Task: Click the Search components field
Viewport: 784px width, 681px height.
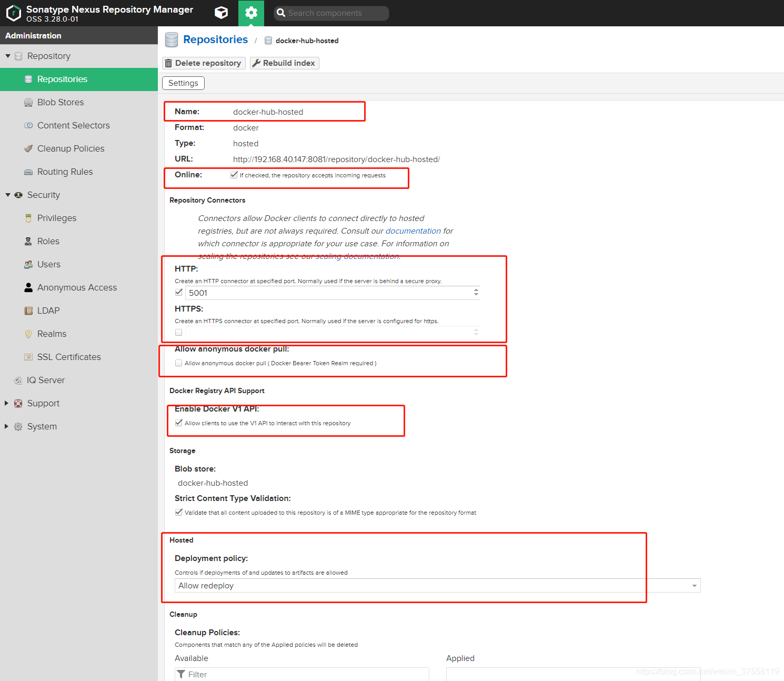Action: (x=331, y=13)
